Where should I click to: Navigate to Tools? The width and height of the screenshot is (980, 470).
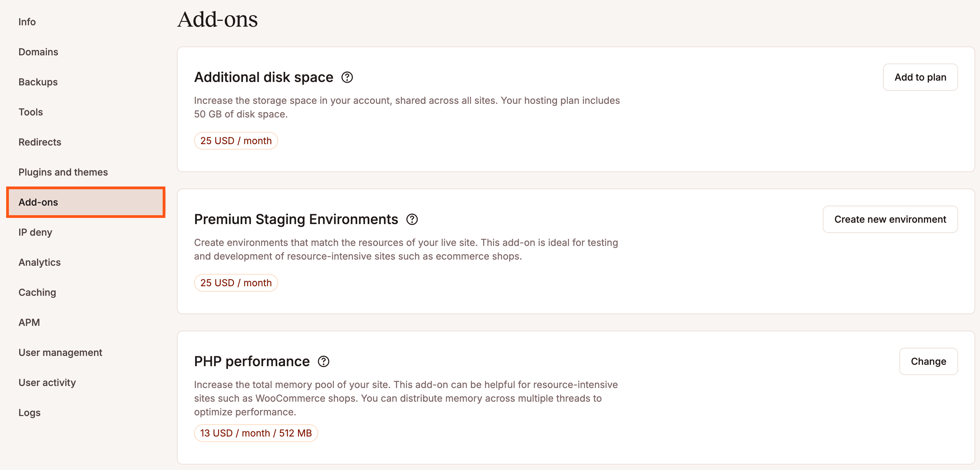30,112
